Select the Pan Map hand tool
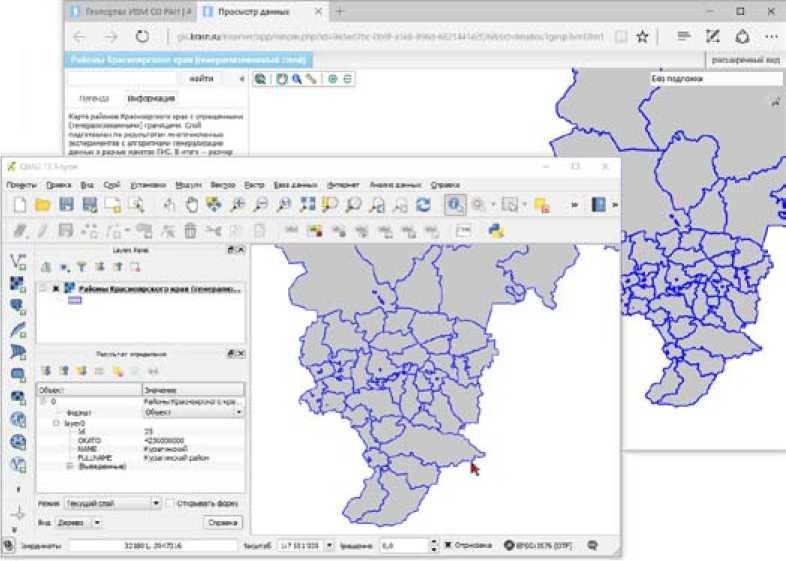 point(190,204)
